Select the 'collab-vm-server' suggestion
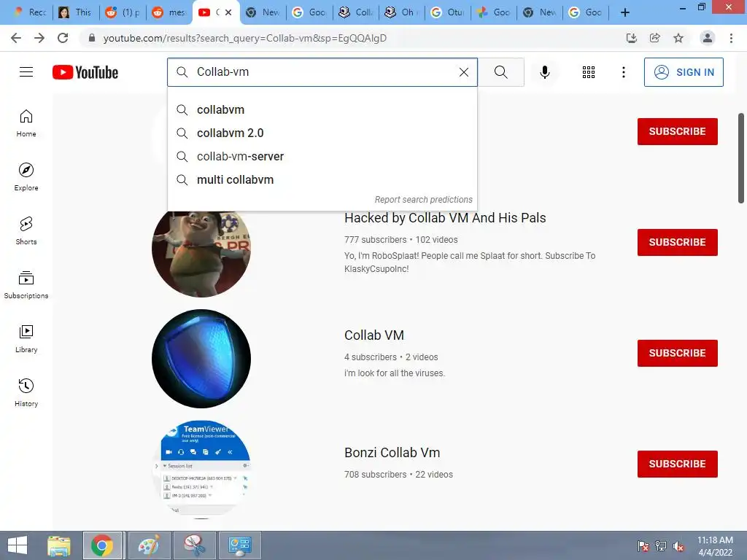Image resolution: width=747 pixels, height=560 pixels. coord(322,156)
